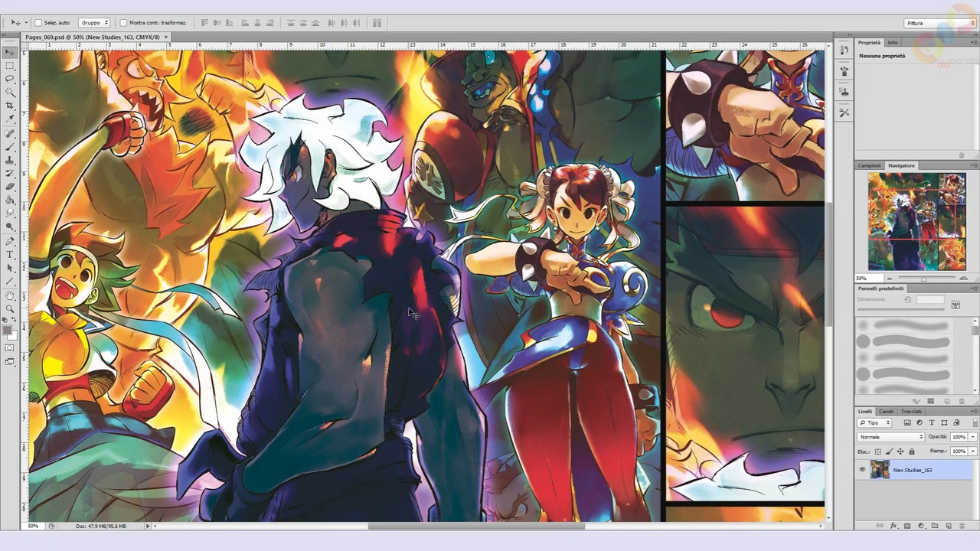The height and width of the screenshot is (551, 980).
Task: Toggle lock transparent pixels
Action: coord(878,452)
